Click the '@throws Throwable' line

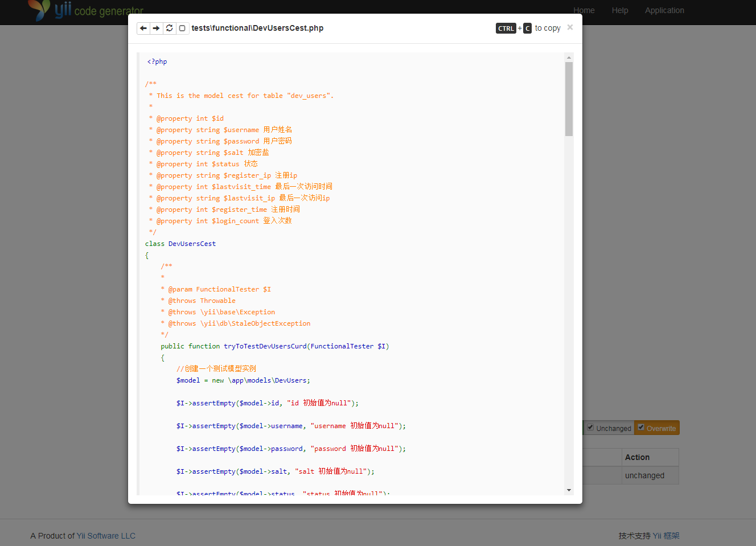[x=198, y=301]
